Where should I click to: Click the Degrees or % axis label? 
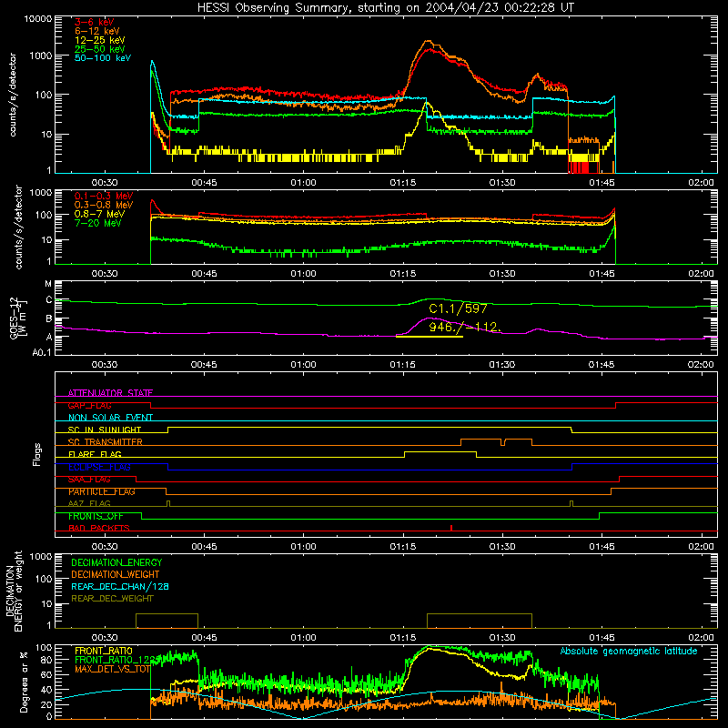click(24, 682)
